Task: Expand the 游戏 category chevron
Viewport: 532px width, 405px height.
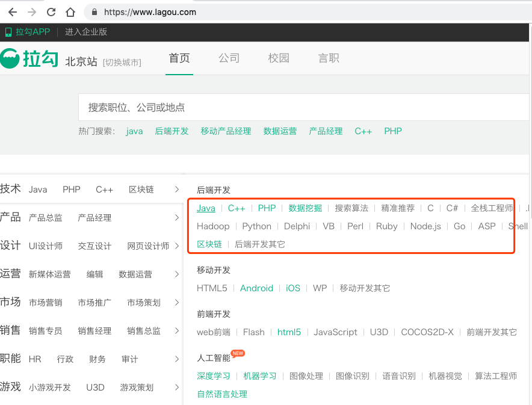Action: tap(177, 387)
